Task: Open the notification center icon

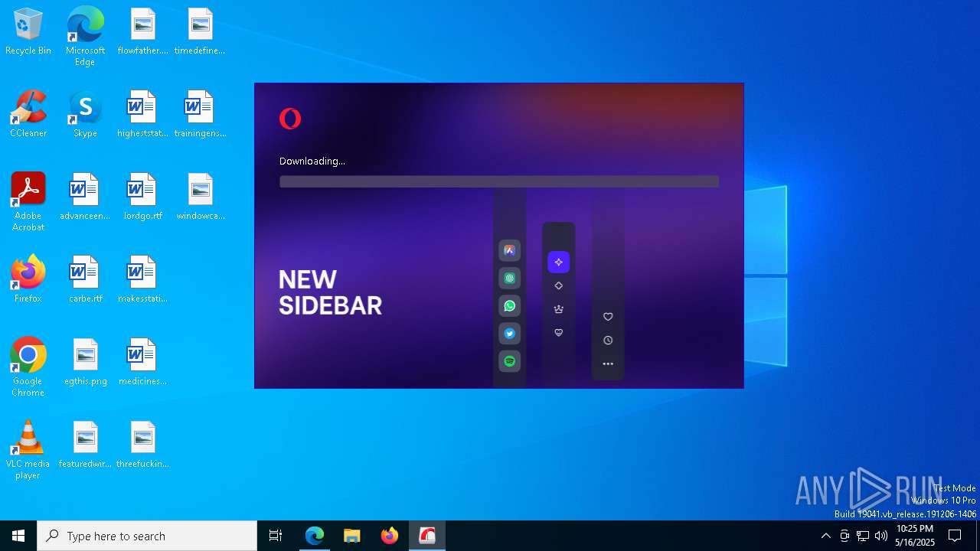Action: 955,536
